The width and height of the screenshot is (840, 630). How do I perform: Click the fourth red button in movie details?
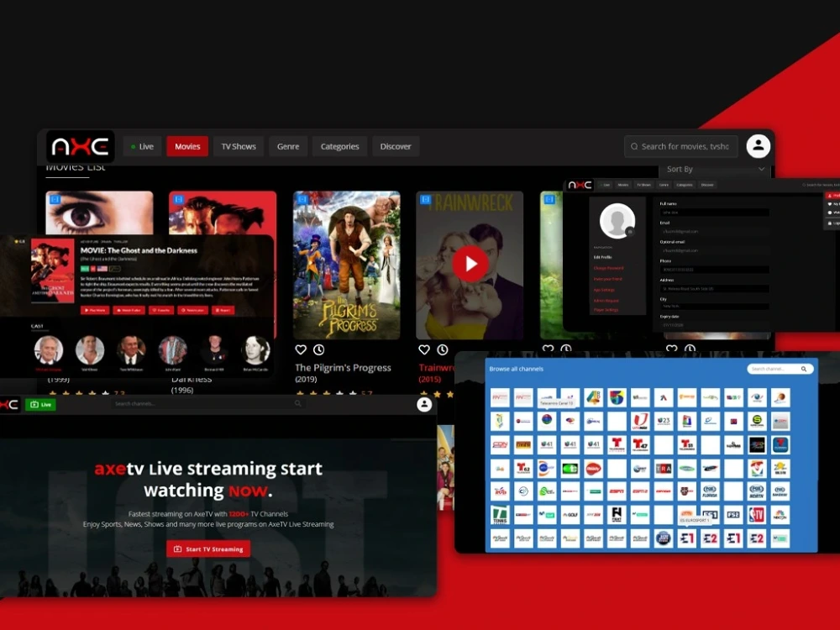[193, 310]
